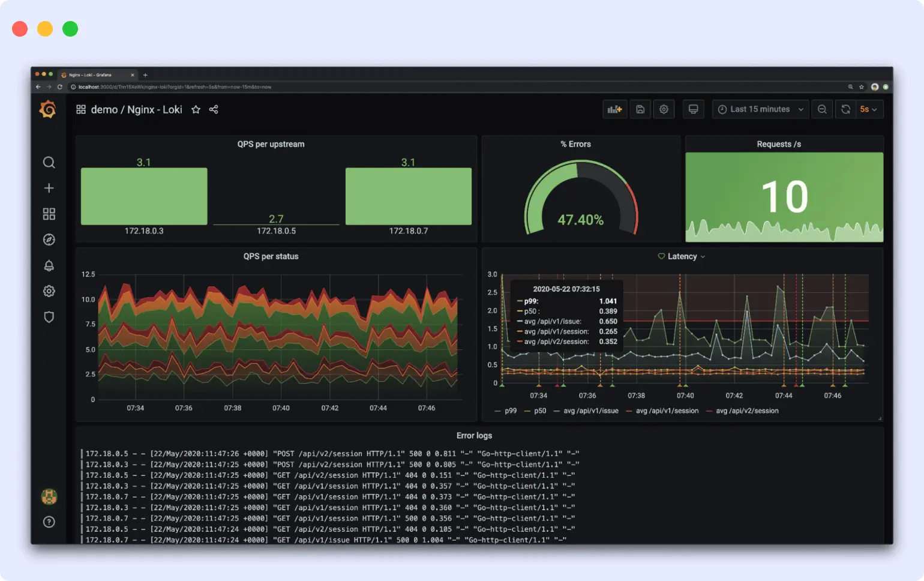924x581 pixels.
Task: Open the Error logs panel title menu
Action: click(474, 435)
